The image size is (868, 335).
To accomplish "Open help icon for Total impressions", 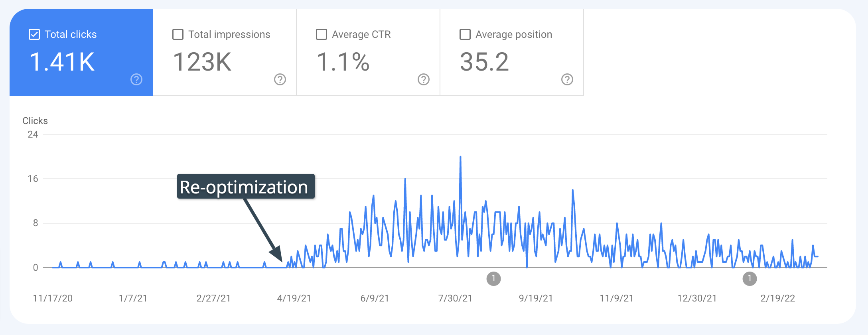I will (x=280, y=80).
